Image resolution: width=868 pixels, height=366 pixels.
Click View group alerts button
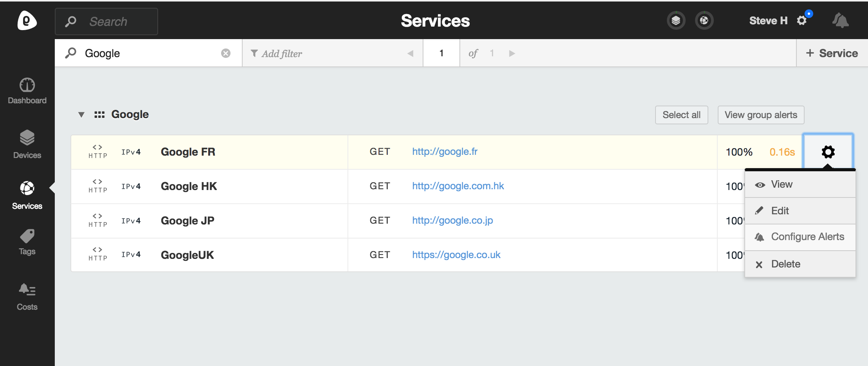[761, 115]
